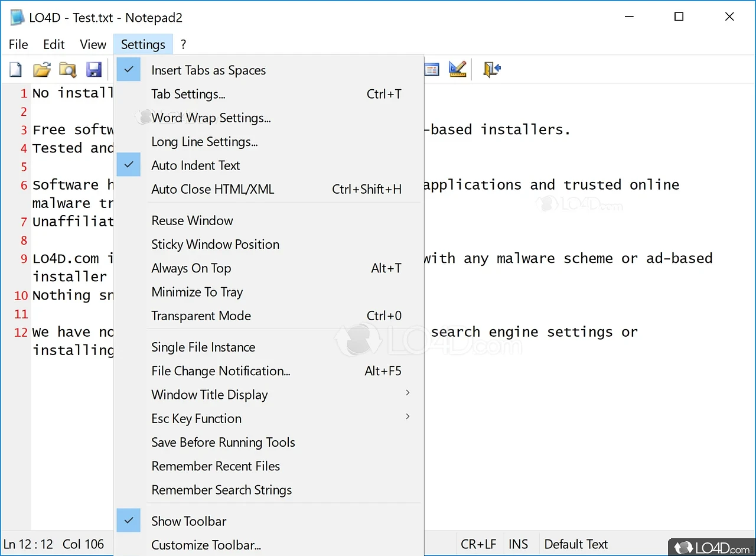Click the Ln 12 : 12 Col 106 status field
The height and width of the screenshot is (556, 756).
(54, 544)
